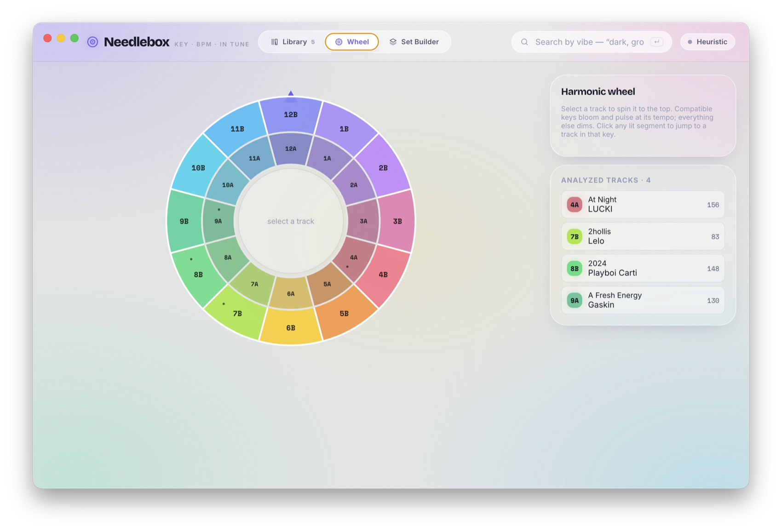The image size is (782, 532).
Task: Click the inner 6A segment
Action: [x=291, y=294]
